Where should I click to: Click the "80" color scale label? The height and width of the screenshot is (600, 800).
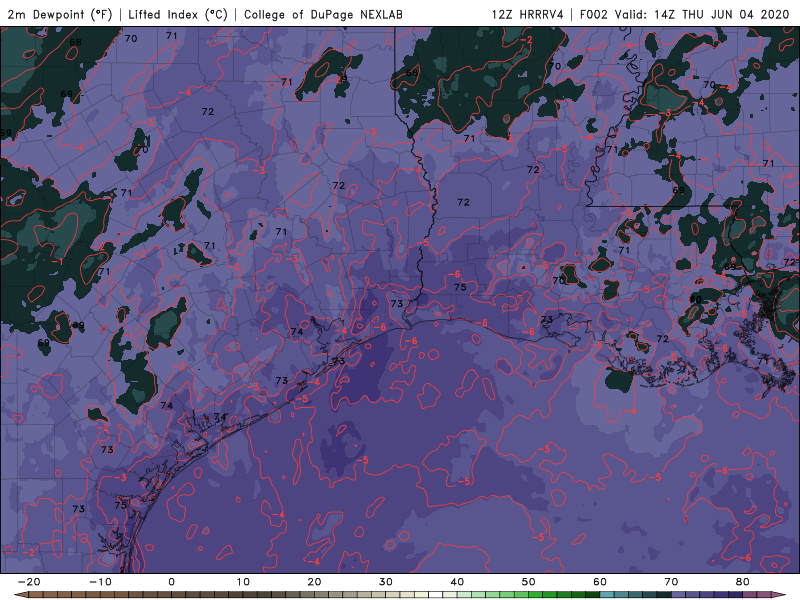743,582
